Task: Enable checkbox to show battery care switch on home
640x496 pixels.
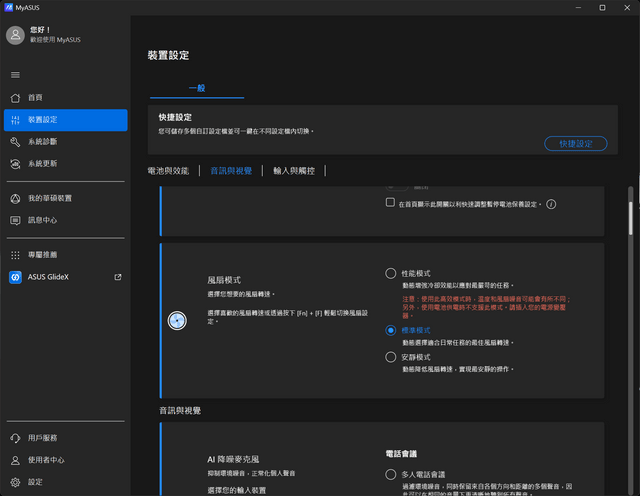Action: click(390, 202)
